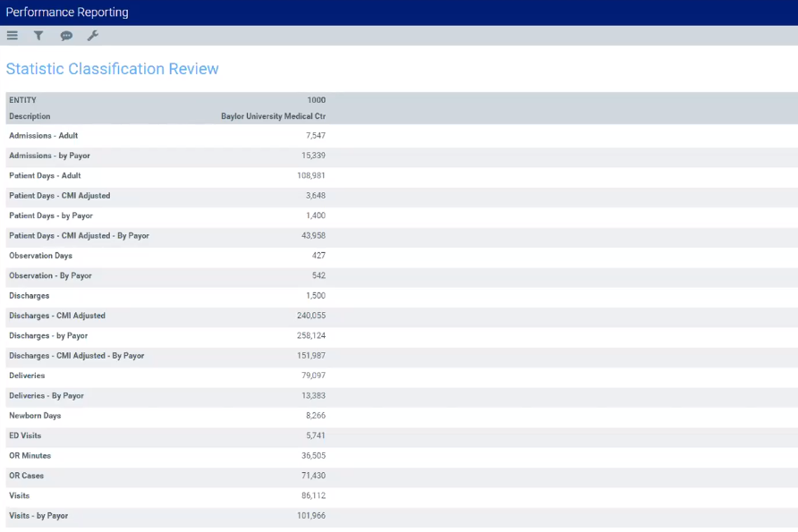Select the Performance Reporting header title
798x532 pixels.
click(x=67, y=13)
